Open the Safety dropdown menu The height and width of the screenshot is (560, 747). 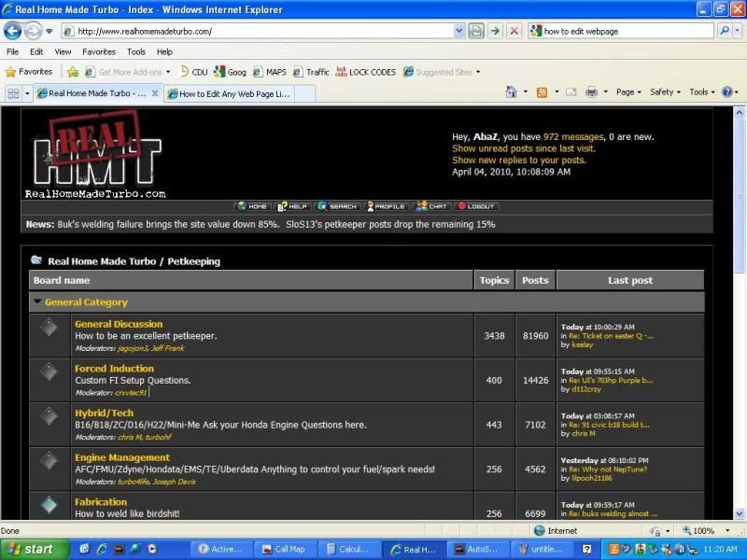[665, 91]
